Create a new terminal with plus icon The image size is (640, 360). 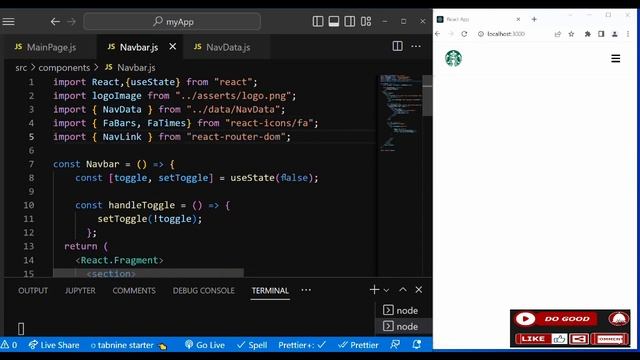coord(374,290)
